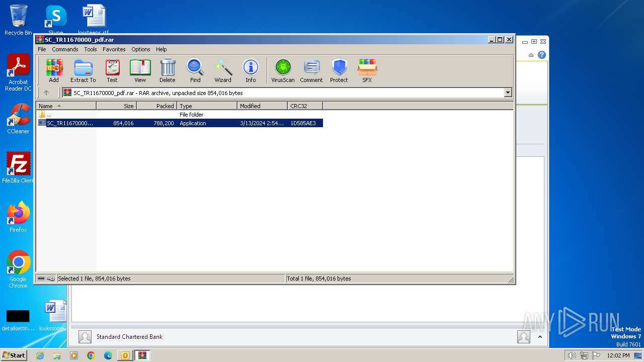Open Internet Explorer from taskbar
This screenshot has height=362, width=644.
click(x=40, y=355)
